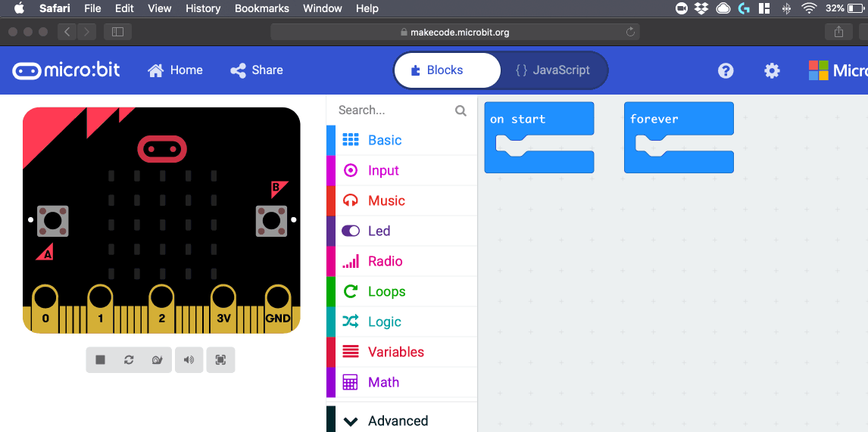Viewport: 868px width, 432px height.
Task: Click the battery status icon
Action: [x=855, y=8]
